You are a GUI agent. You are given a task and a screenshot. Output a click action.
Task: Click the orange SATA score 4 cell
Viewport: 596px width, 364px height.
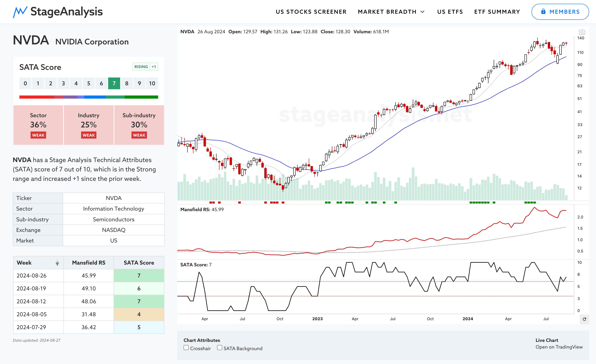139,314
